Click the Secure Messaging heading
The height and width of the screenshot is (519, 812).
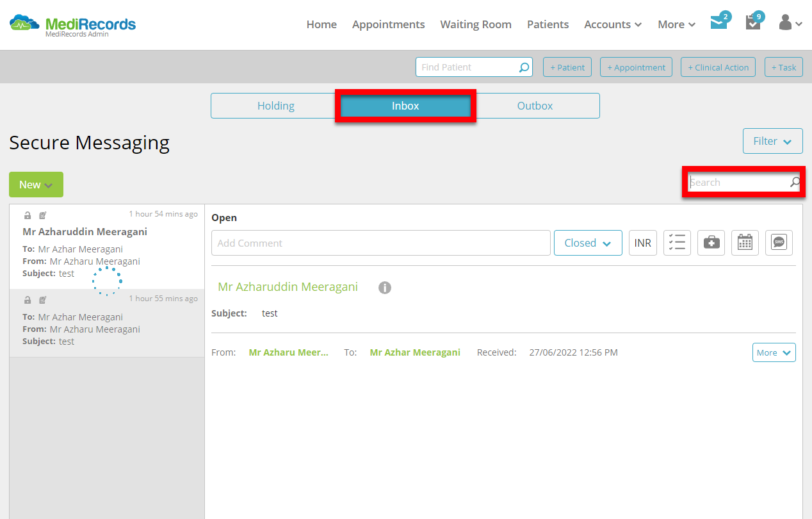coord(90,143)
